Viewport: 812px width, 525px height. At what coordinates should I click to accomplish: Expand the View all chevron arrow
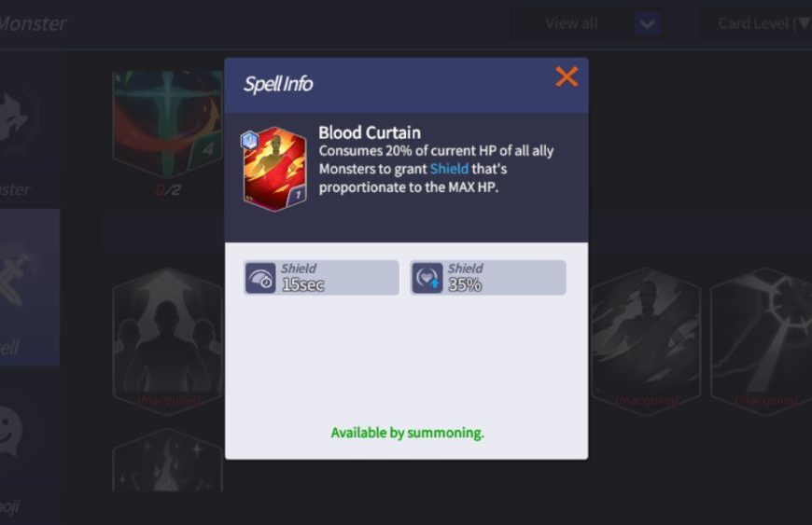coord(648,23)
